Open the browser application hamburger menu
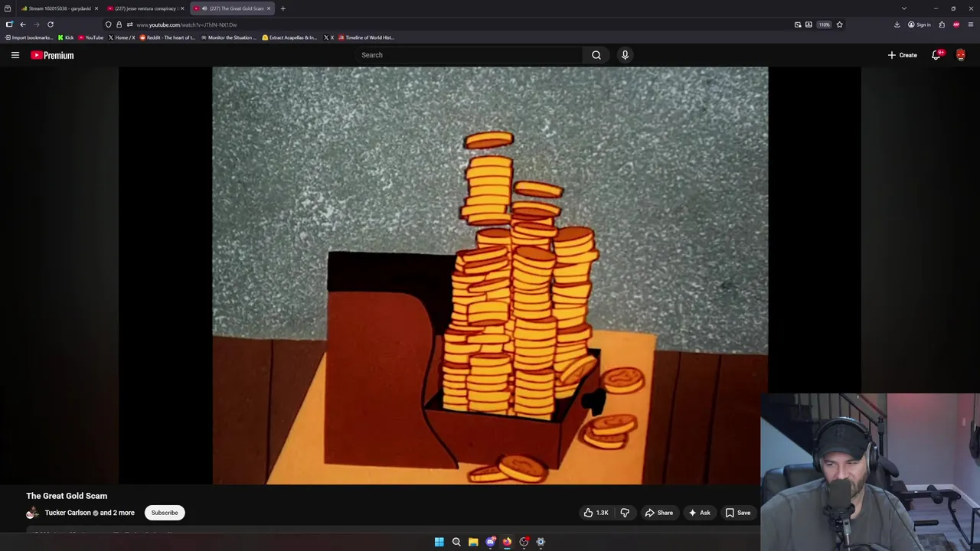Viewport: 980px width, 551px height. pyautogui.click(x=971, y=24)
